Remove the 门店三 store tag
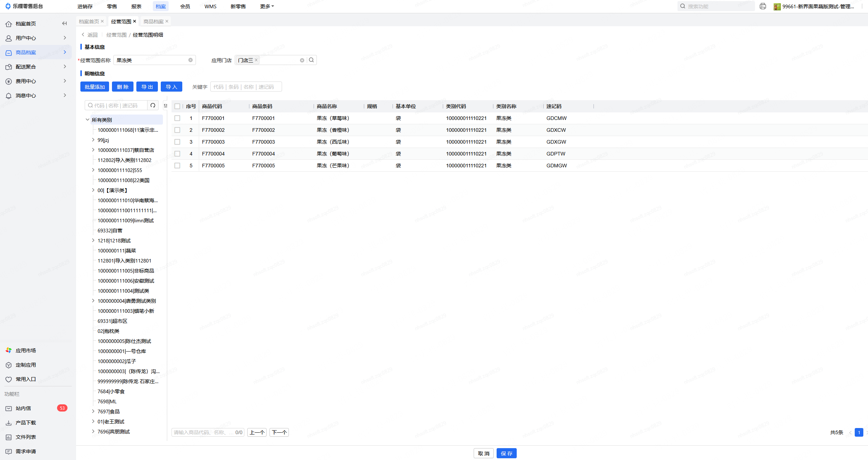The image size is (868, 460). tap(256, 60)
